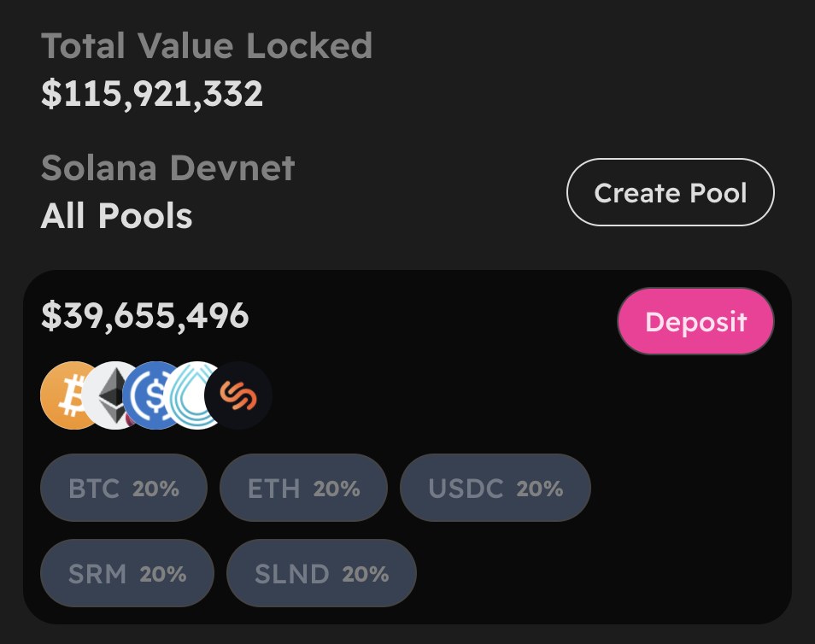This screenshot has height=644, width=815.
Task: Click the Total Value Locked amount
Action: coord(152,94)
